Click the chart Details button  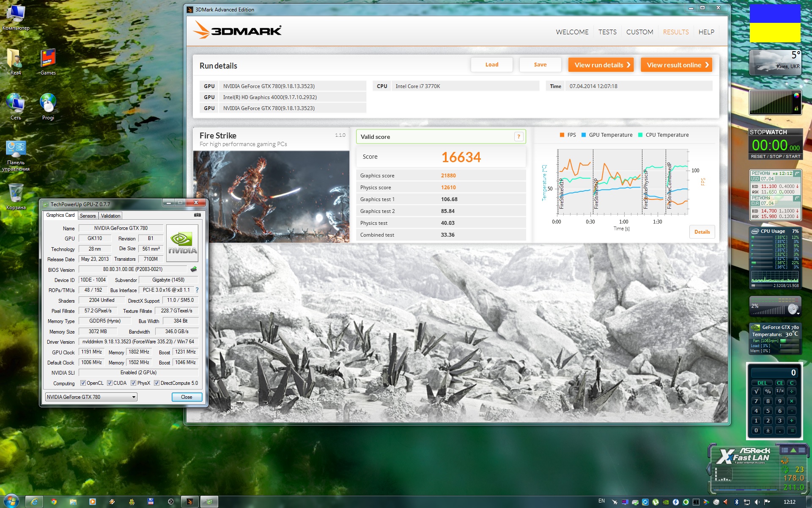tap(702, 232)
